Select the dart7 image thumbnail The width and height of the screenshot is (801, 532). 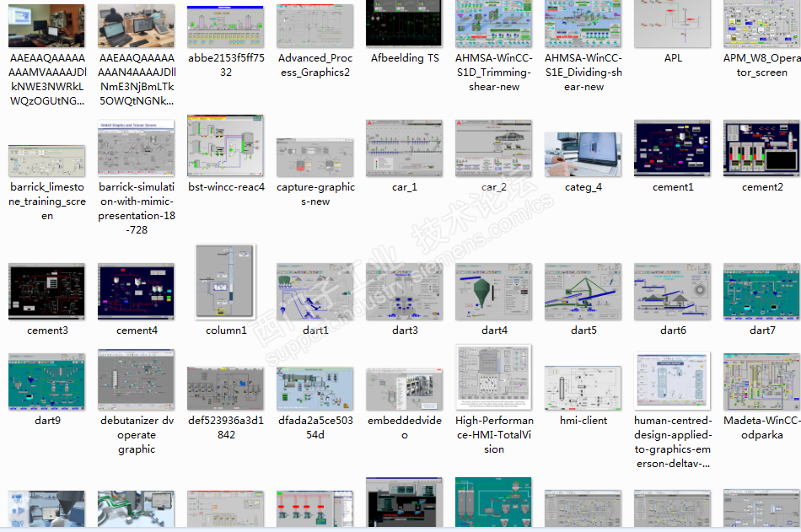point(761,292)
